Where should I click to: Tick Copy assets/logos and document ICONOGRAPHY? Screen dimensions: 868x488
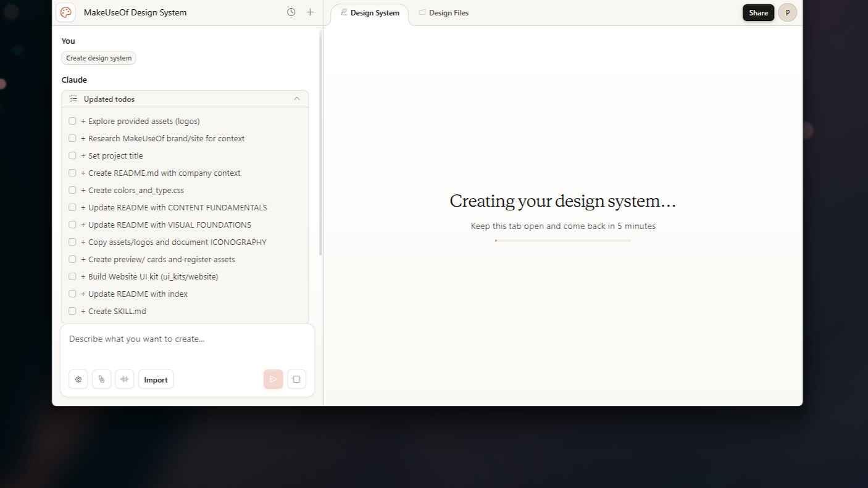[x=72, y=242]
